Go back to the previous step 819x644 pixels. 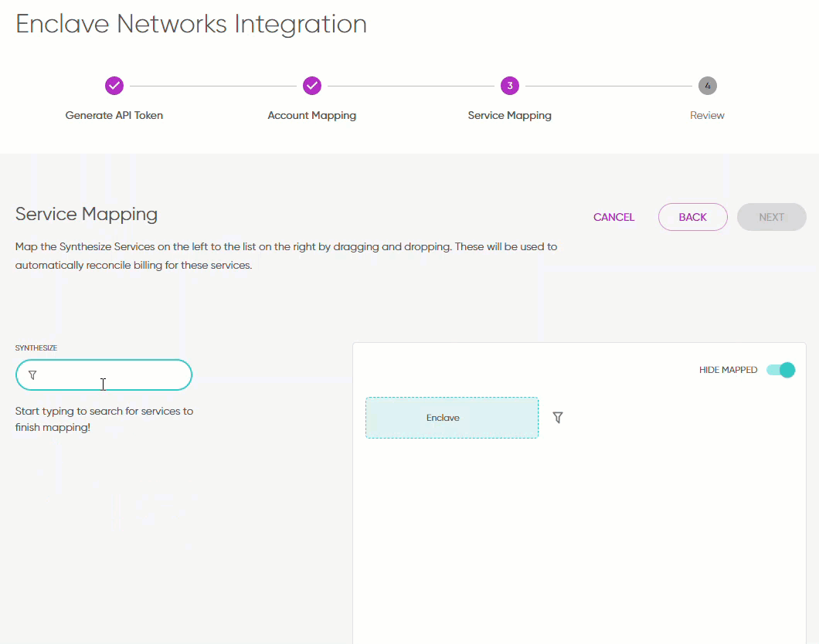(x=692, y=217)
